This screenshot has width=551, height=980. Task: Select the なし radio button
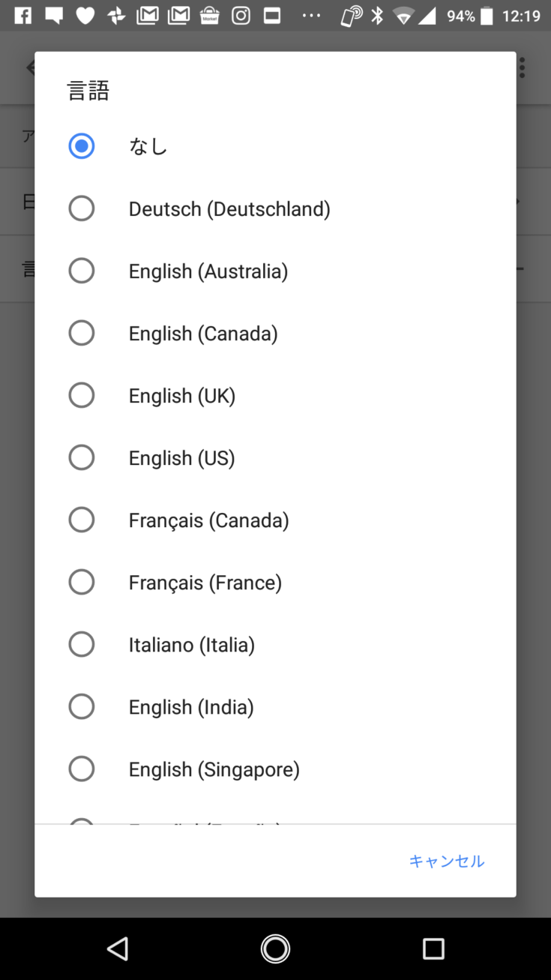pyautogui.click(x=82, y=146)
